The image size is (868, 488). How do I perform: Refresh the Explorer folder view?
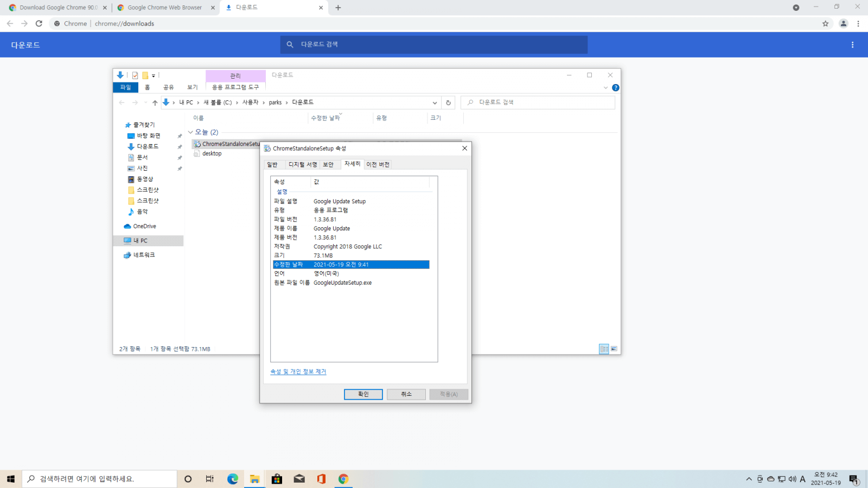click(448, 102)
